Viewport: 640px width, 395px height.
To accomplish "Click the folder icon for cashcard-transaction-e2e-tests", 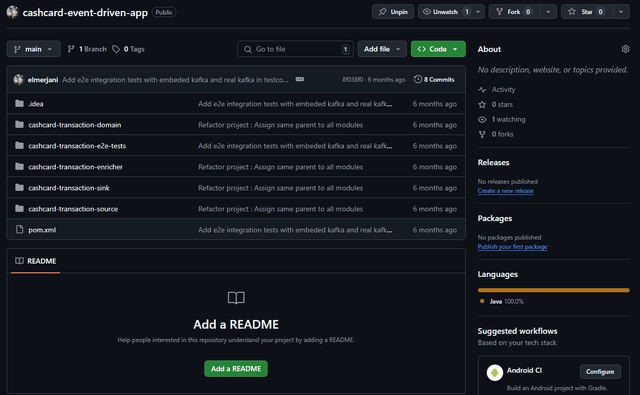I will 19,145.
